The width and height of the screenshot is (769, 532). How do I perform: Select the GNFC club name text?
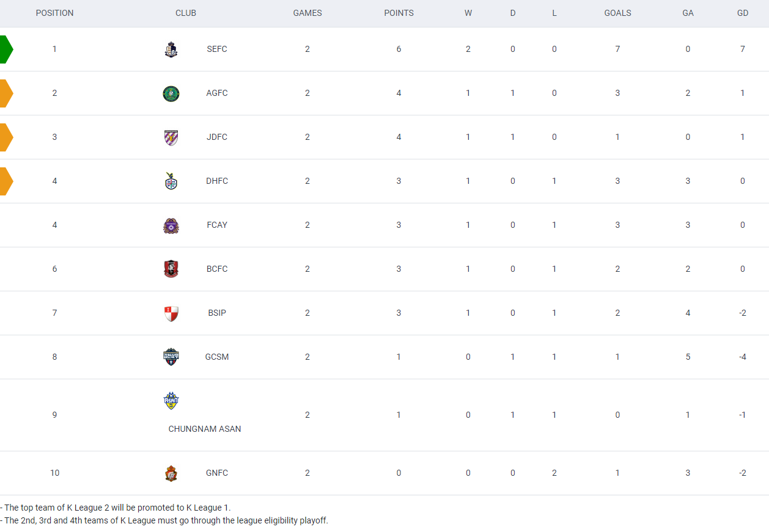coord(217,473)
